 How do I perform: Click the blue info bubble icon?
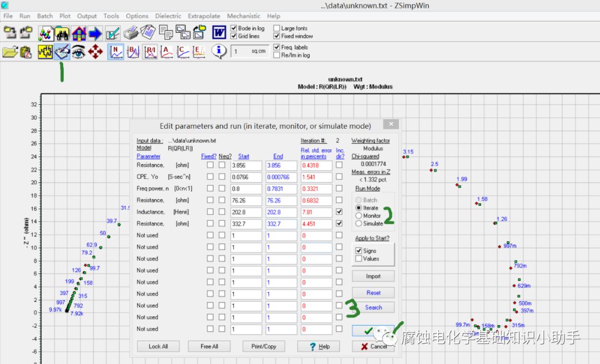219,51
